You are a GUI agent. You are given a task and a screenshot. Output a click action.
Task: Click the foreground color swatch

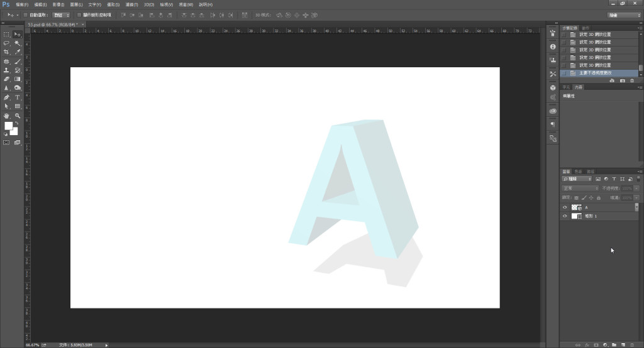pyautogui.click(x=8, y=126)
